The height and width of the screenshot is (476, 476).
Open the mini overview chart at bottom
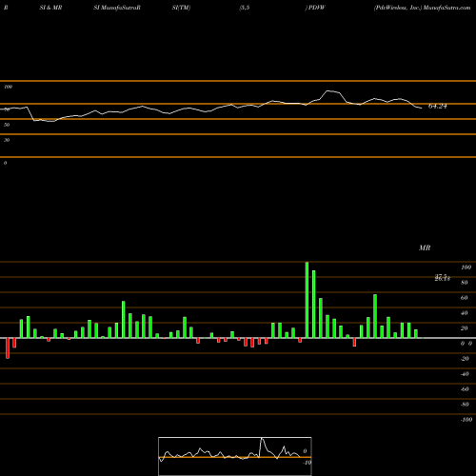235,456
